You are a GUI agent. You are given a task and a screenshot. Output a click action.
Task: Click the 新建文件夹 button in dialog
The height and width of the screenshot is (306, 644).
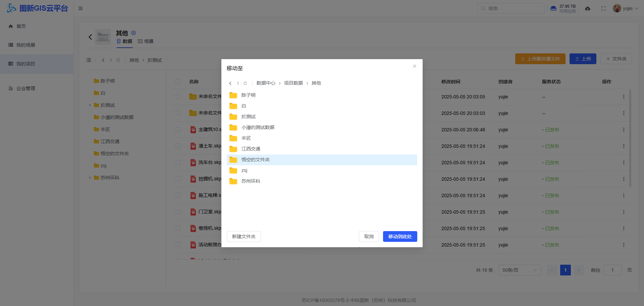click(x=244, y=236)
